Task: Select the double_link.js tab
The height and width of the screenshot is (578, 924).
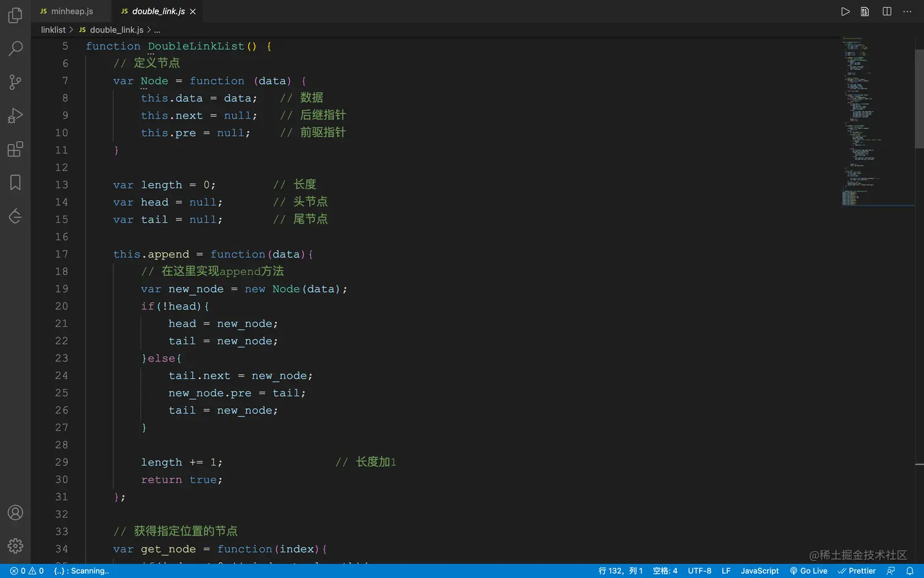Action: pyautogui.click(x=158, y=11)
